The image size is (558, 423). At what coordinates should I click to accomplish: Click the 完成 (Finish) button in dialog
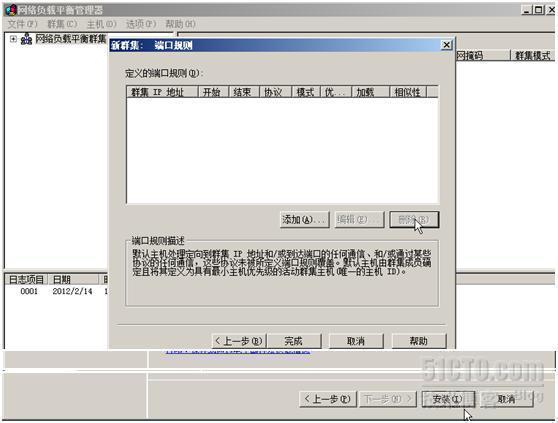click(x=294, y=341)
